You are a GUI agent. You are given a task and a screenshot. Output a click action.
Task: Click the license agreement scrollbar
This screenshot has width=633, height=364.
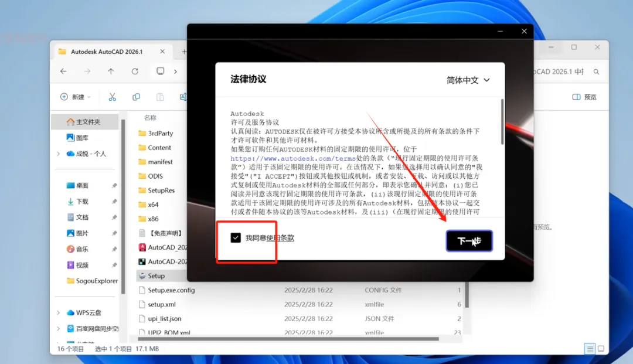[x=502, y=122]
